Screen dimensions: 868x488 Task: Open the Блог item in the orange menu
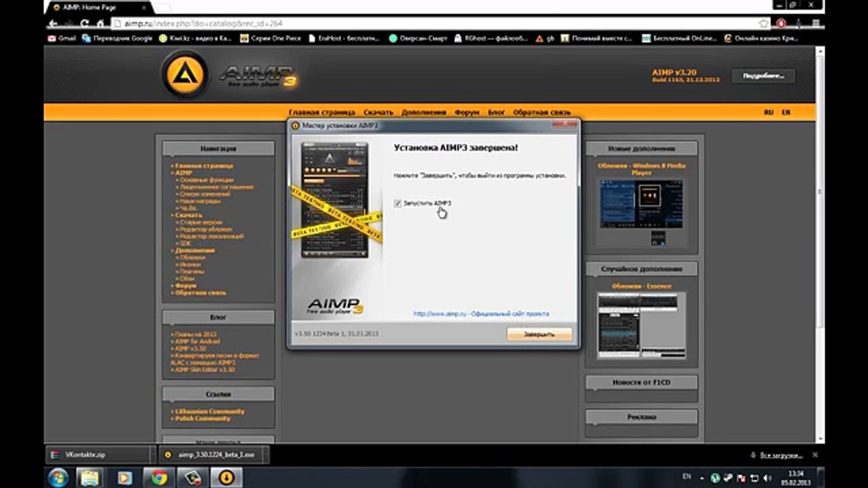pos(496,113)
